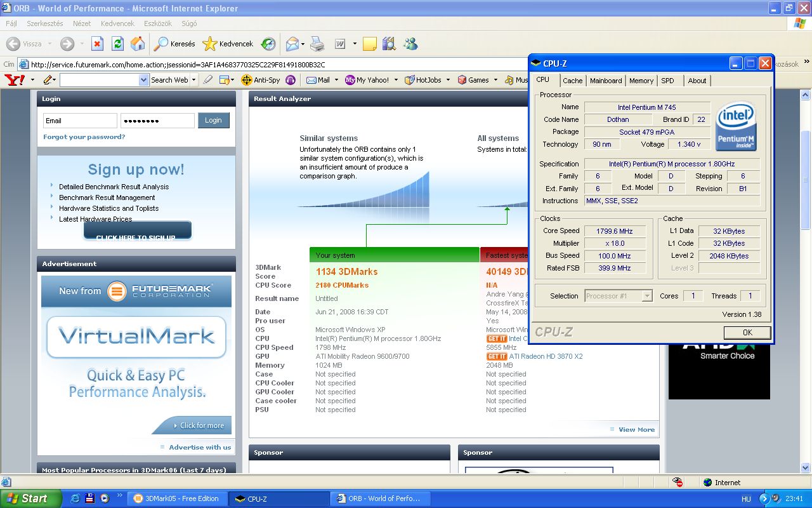
Task: Go back with the Vissza button
Action: [x=24, y=44]
